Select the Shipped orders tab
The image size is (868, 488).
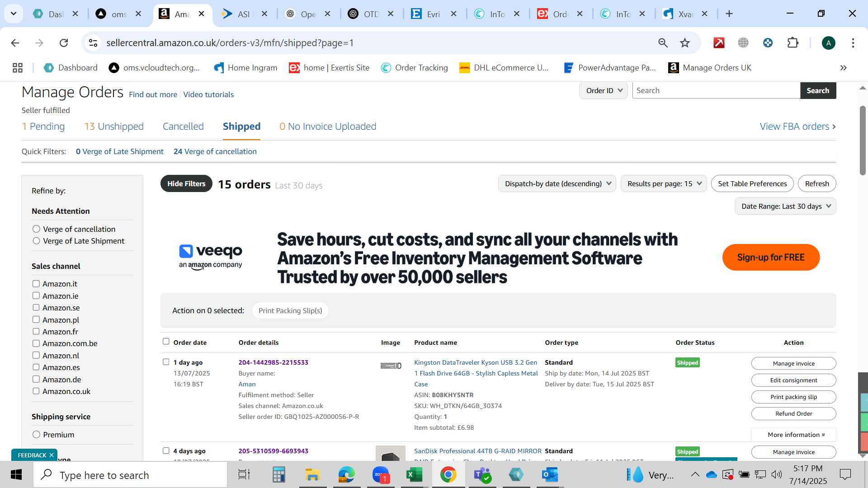(241, 127)
